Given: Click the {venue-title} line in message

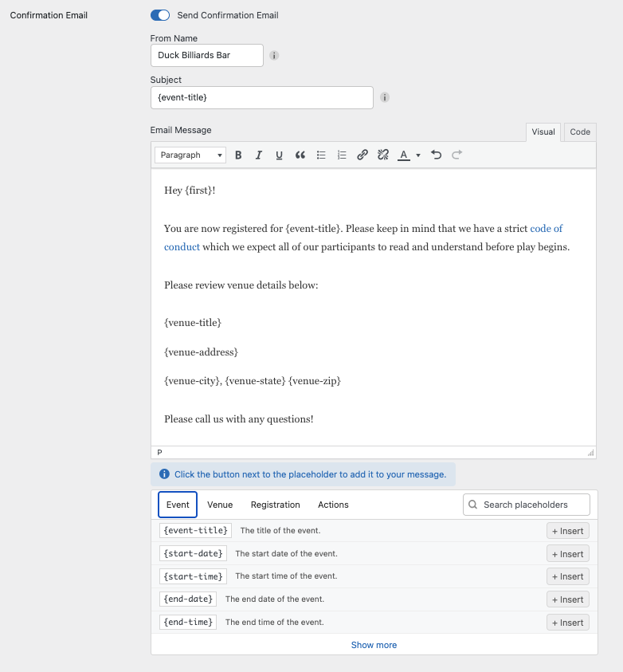Looking at the screenshot, I should (193, 323).
